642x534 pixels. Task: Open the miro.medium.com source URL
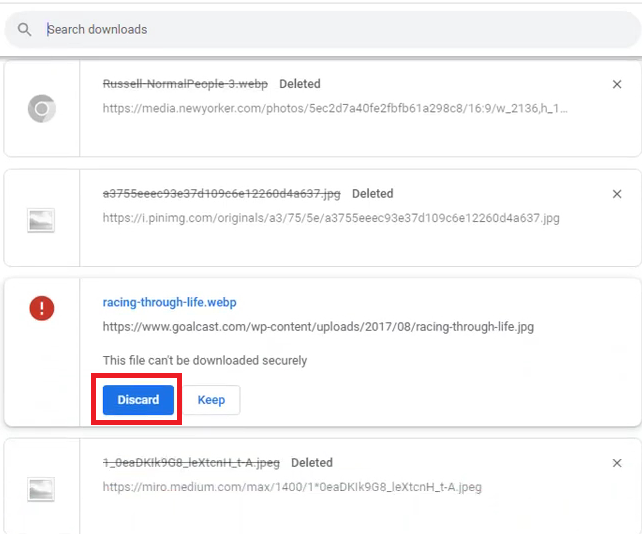[x=292, y=488]
